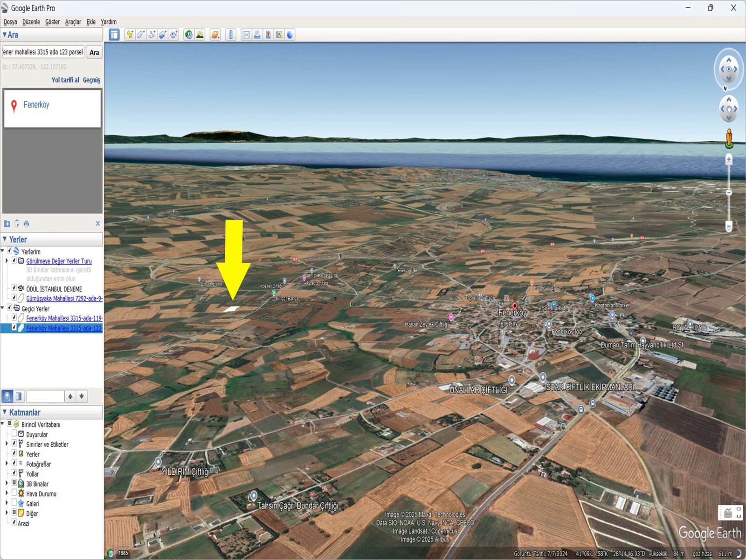Collapse the Geçici Yerler folder
This screenshot has width=746, height=560.
pyautogui.click(x=3, y=308)
